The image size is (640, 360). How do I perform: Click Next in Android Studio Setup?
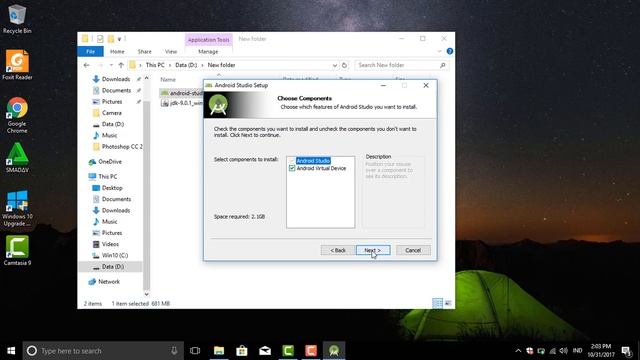(x=373, y=250)
